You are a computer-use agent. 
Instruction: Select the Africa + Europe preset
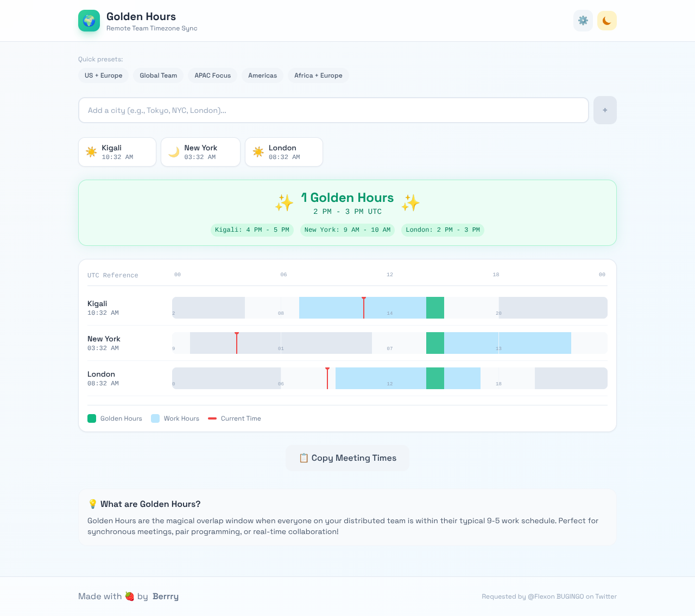318,75
